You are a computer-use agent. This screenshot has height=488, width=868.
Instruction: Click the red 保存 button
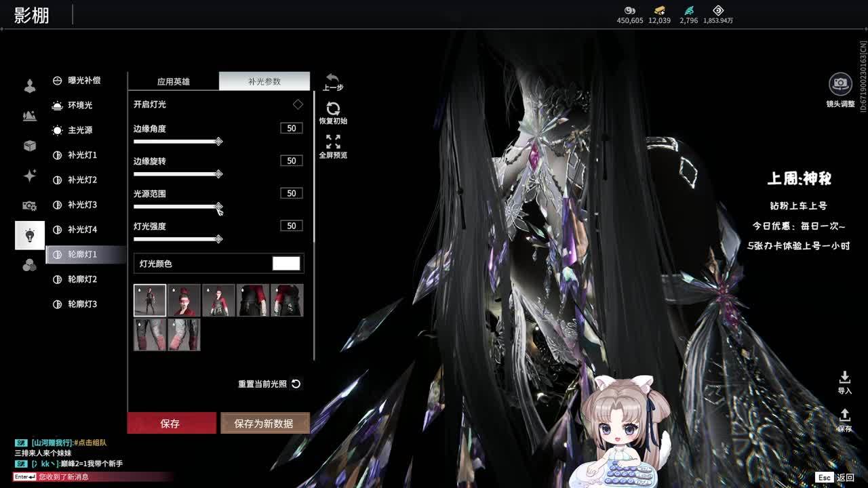[171, 423]
